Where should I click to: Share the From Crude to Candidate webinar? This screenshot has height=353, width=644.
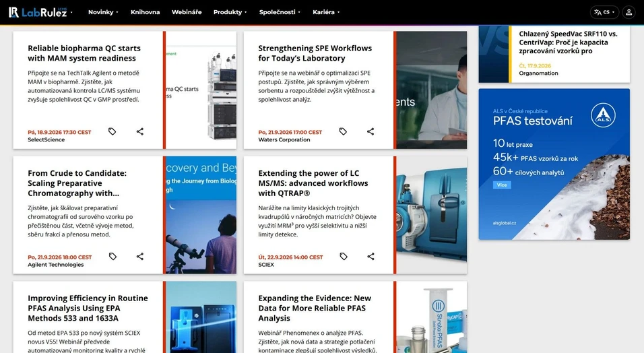(x=140, y=257)
